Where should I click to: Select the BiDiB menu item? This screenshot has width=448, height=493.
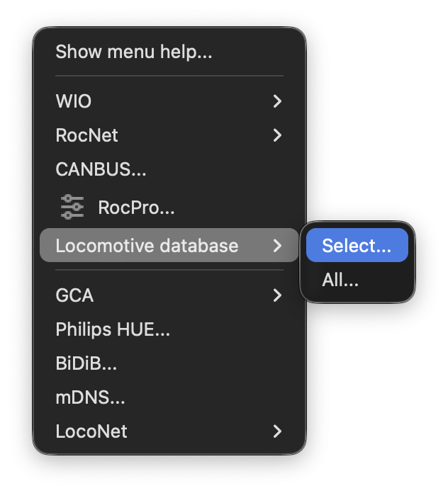pyautogui.click(x=86, y=363)
